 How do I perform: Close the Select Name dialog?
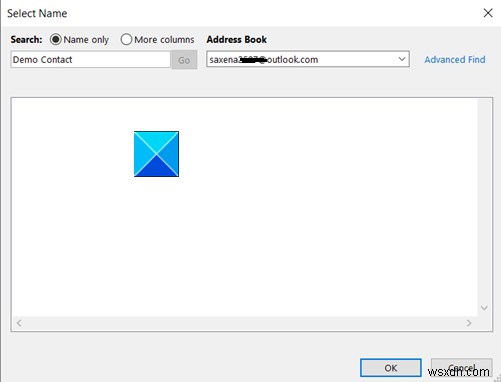488,13
